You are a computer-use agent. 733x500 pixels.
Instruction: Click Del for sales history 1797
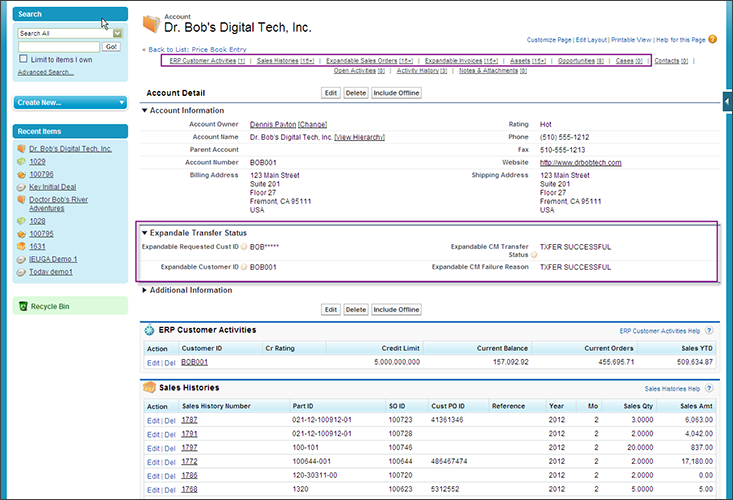170,449
